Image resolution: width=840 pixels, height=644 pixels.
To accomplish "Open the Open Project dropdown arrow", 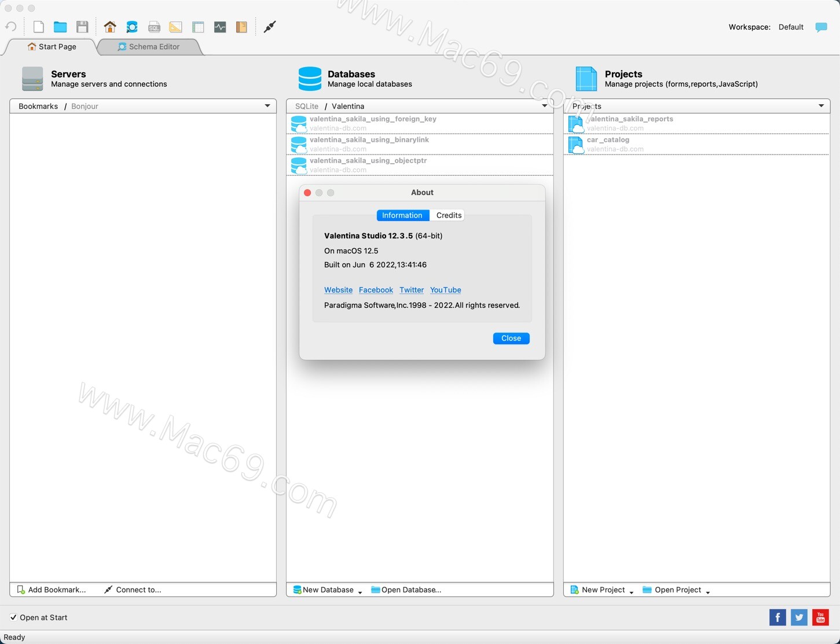I will (708, 592).
